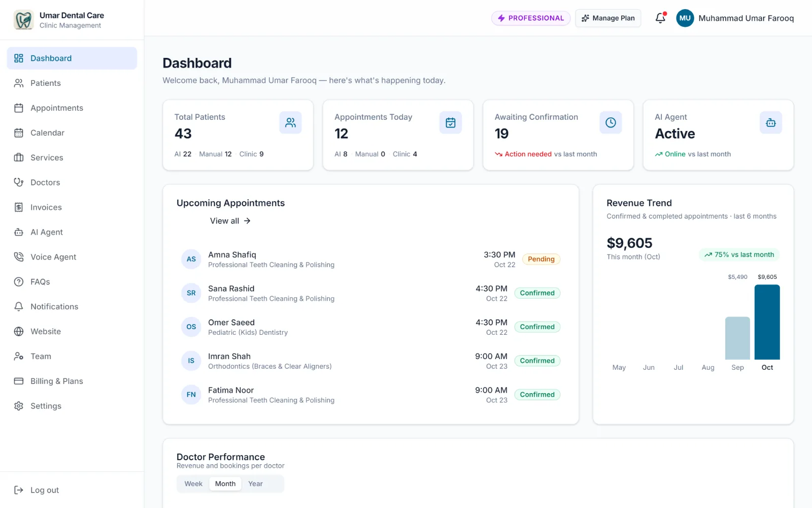The width and height of the screenshot is (812, 508).
Task: Click the SR avatar for Sana Rashid
Action: point(191,293)
